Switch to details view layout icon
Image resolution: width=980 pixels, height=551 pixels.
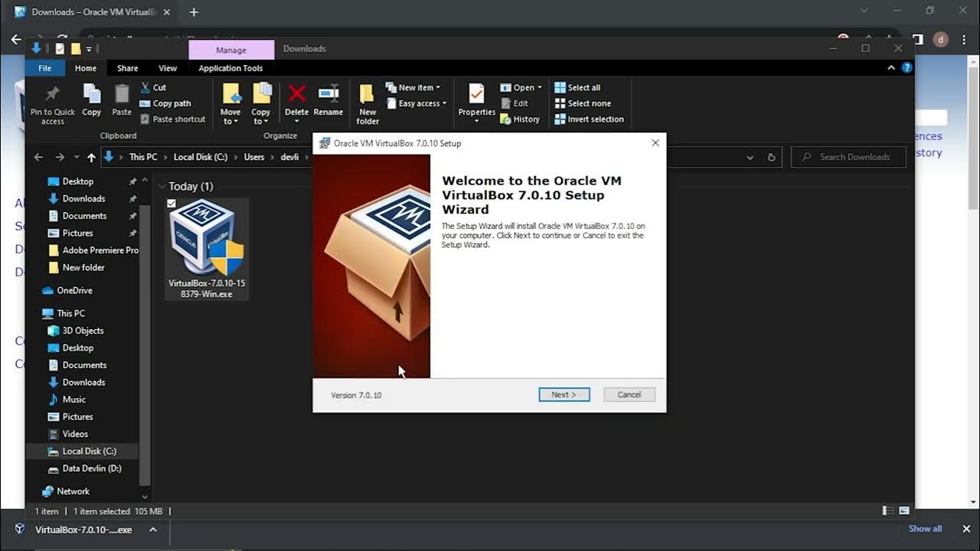pos(887,510)
